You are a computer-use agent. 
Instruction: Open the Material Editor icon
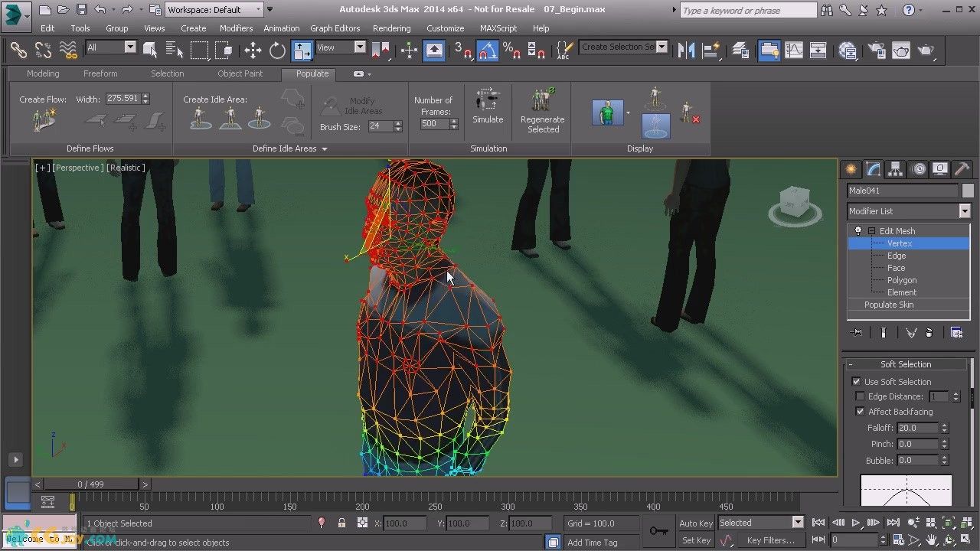point(847,51)
